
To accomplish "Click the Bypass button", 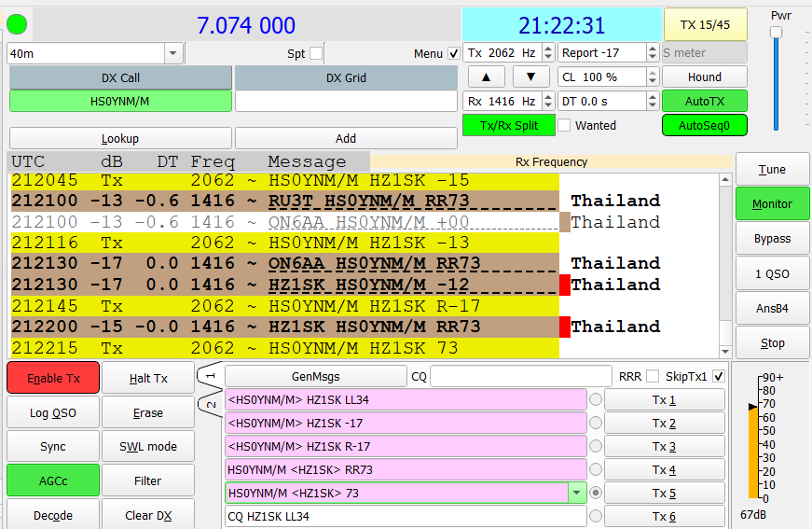I will [772, 238].
